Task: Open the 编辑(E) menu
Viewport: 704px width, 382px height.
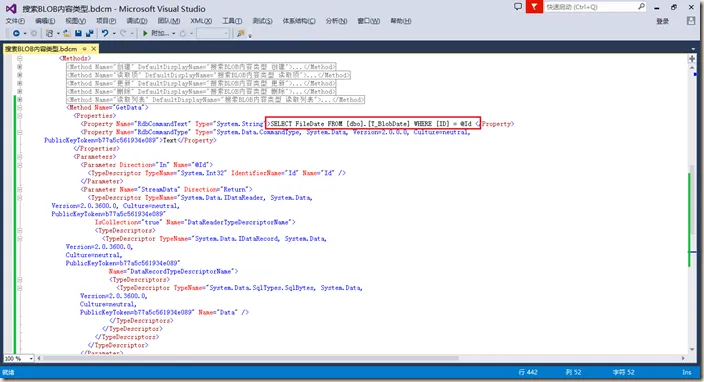Action: coord(45,21)
